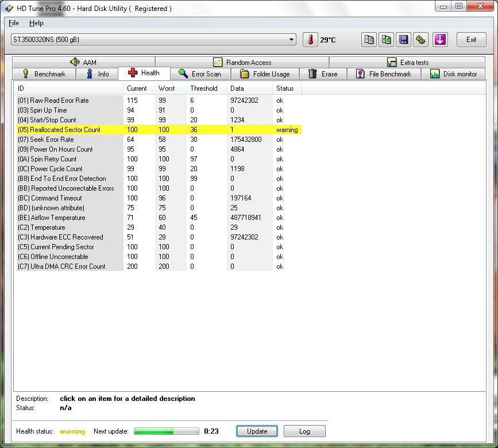The image size is (498, 448).
Task: Copy info to clipboard toolbar icon
Action: (x=369, y=40)
